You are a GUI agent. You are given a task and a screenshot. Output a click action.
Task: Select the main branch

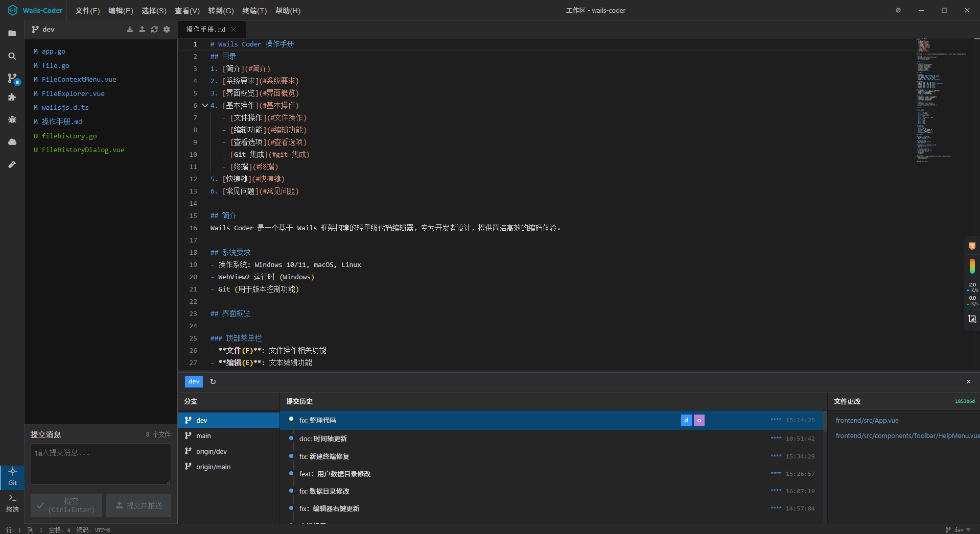(x=228, y=436)
